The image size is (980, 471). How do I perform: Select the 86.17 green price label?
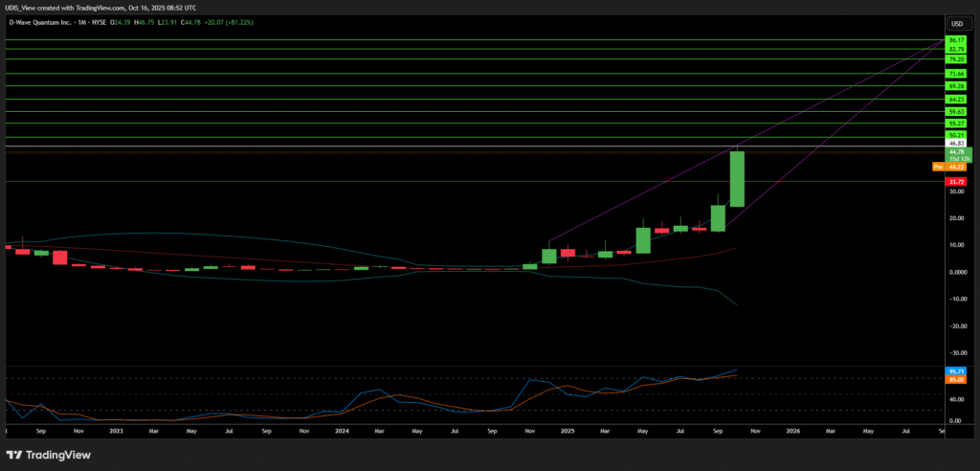(955, 39)
